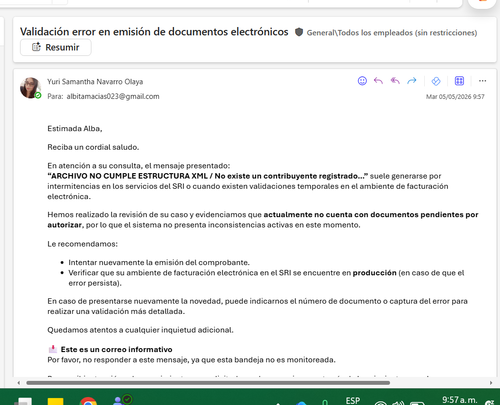Click the 9:57 a.m. taskbar clock
The width and height of the screenshot is (500, 405).
(459, 400)
